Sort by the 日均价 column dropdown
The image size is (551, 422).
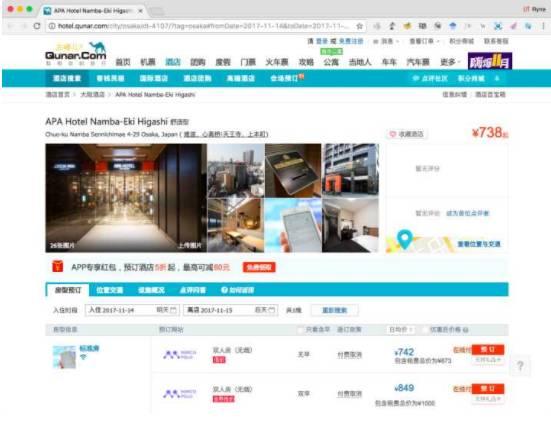point(400,330)
